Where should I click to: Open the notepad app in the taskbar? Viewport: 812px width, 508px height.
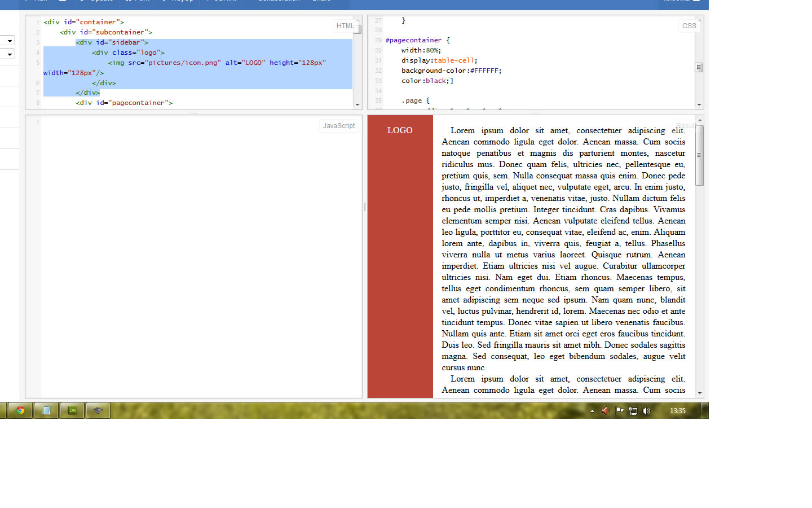click(x=46, y=410)
